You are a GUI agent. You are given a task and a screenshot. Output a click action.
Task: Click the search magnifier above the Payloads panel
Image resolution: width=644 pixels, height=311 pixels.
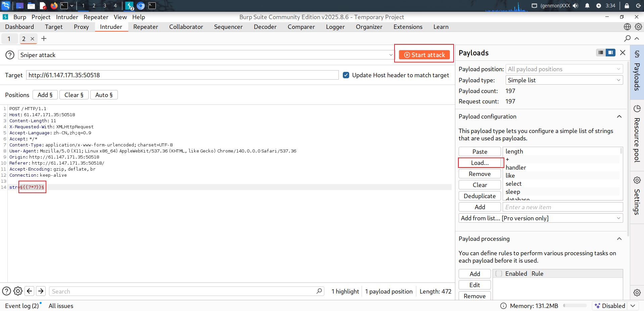point(627,38)
